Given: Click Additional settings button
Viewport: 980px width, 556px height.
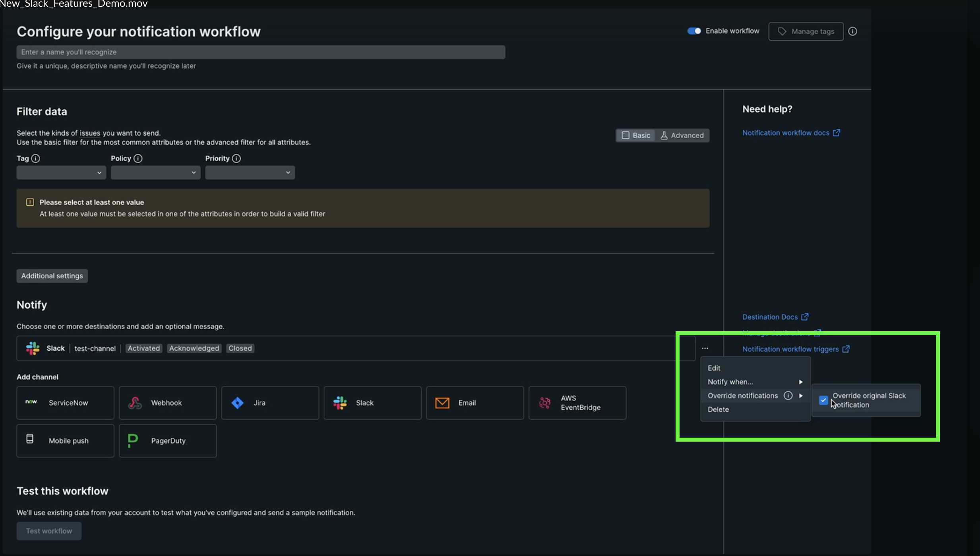Looking at the screenshot, I should tap(52, 276).
